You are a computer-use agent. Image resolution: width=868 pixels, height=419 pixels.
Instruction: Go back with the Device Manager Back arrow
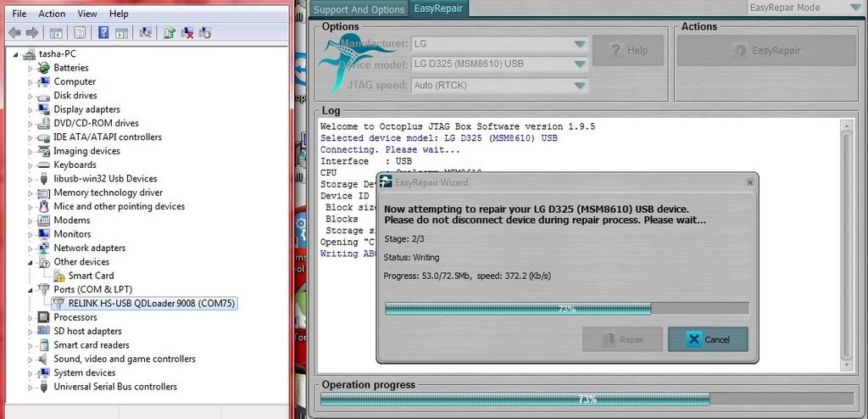point(15,33)
